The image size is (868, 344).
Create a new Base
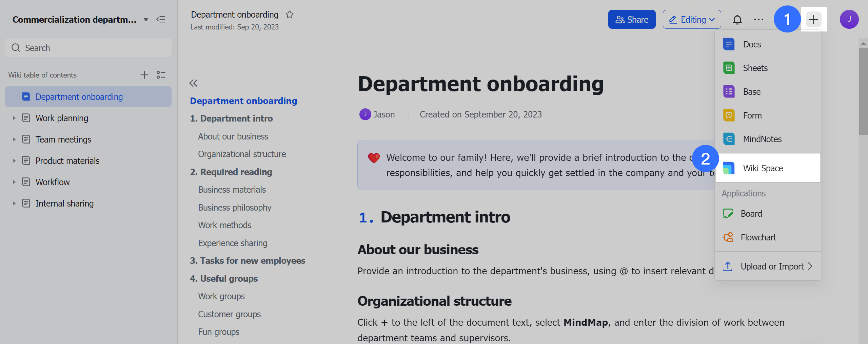tap(751, 91)
